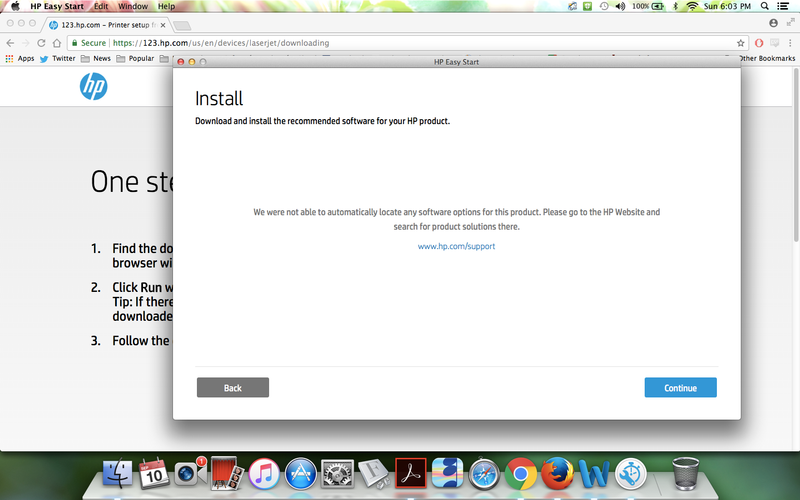This screenshot has height=500, width=800.
Task: Open Google Chrome from the Dock
Action: pyautogui.click(x=520, y=473)
